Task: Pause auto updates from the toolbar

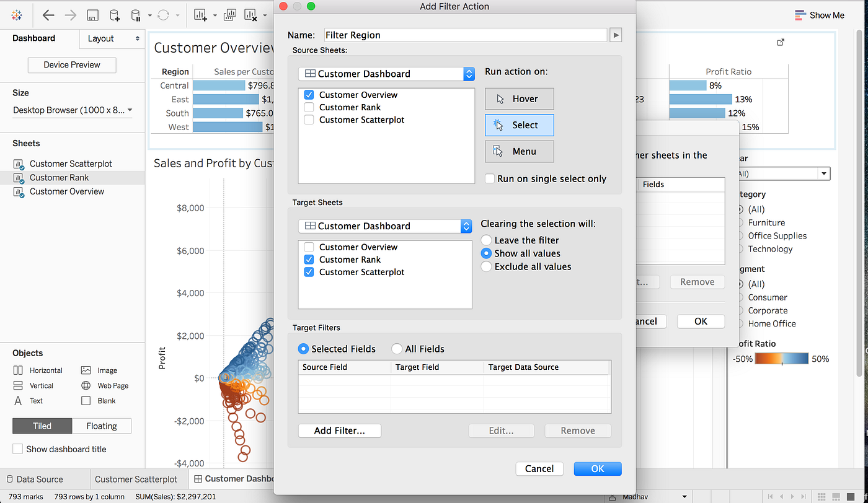Action: coord(136,15)
